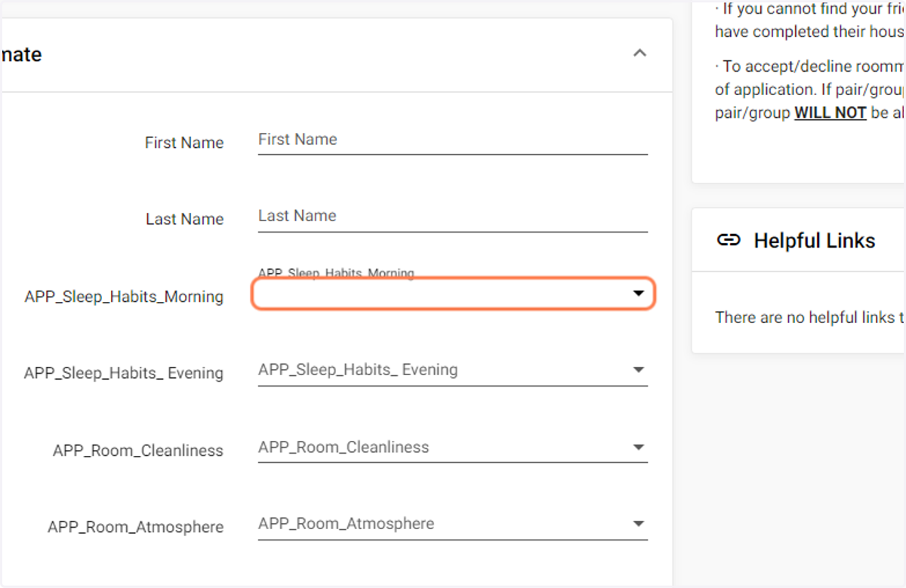Click the First Name input field
Image resolution: width=906 pixels, height=588 pixels.
pyautogui.click(x=452, y=140)
